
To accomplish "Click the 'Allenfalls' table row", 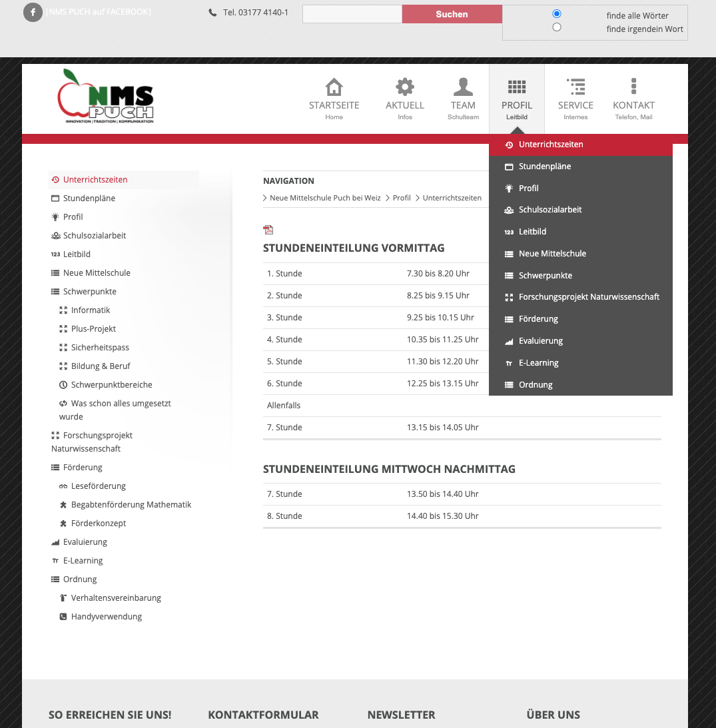I will (x=462, y=406).
